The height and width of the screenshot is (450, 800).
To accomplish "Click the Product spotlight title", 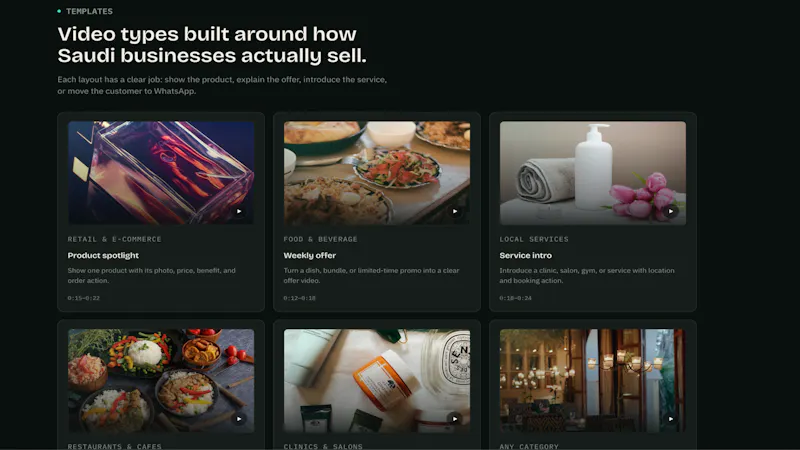I will click(x=103, y=255).
